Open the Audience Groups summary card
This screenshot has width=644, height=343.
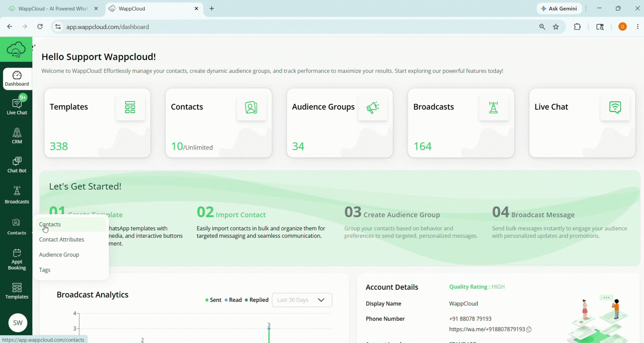pos(340,123)
